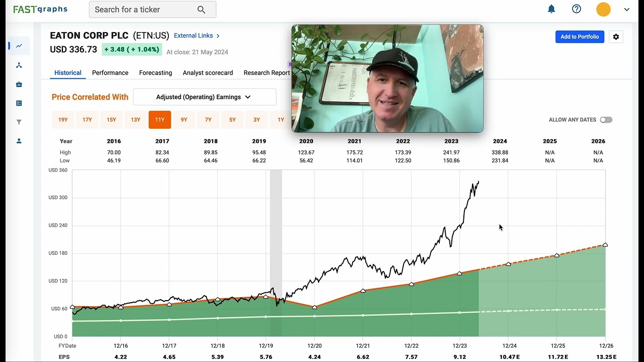Click the 12/21 earnings triangle marker
Screen dimensions: 644x362
click(x=363, y=291)
